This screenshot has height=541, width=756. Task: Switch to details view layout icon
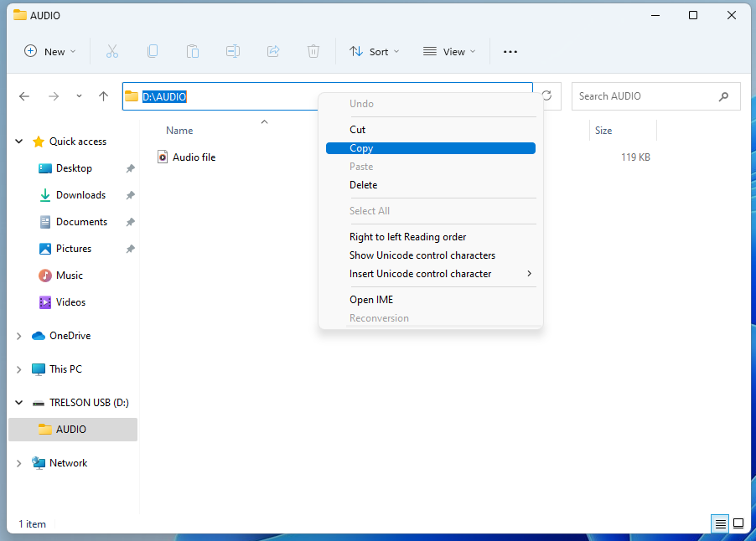click(x=720, y=523)
